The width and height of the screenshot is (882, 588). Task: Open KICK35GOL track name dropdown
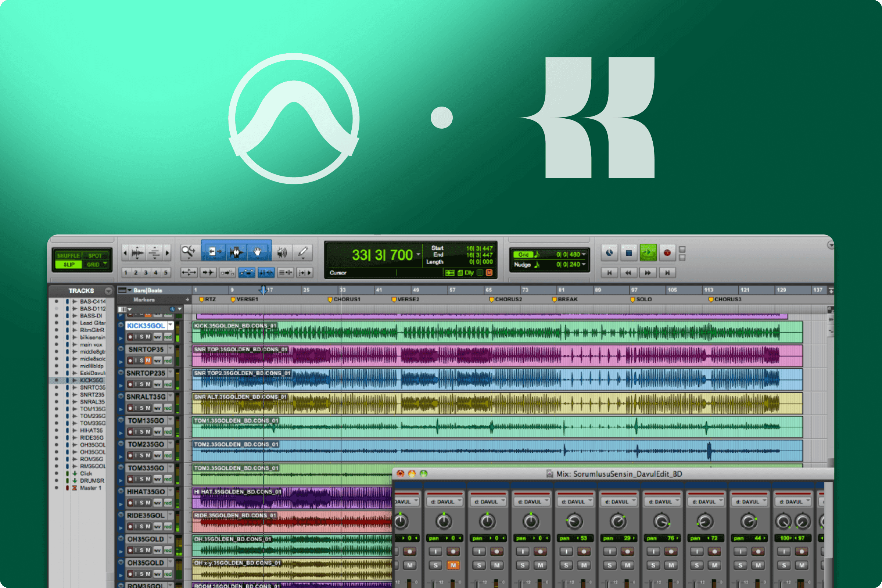pos(171,325)
